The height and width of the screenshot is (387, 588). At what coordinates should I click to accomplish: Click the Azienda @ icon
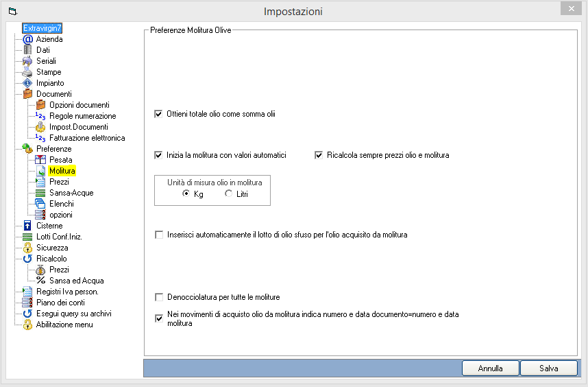27,39
